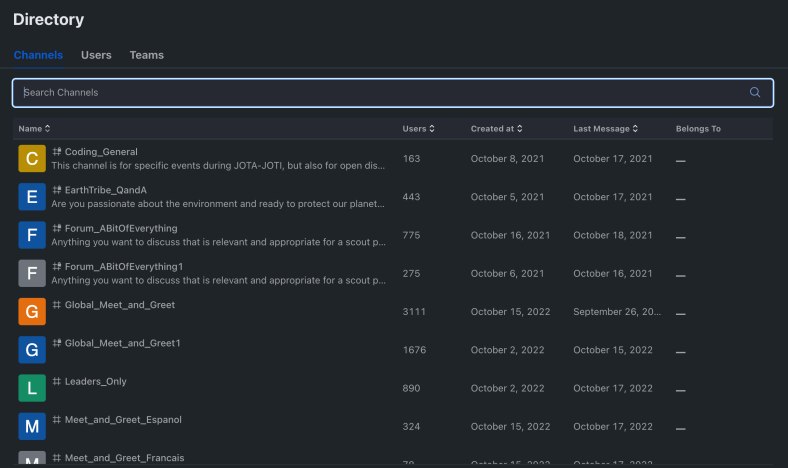Click the Search Channels input field

pyautogui.click(x=380, y=92)
